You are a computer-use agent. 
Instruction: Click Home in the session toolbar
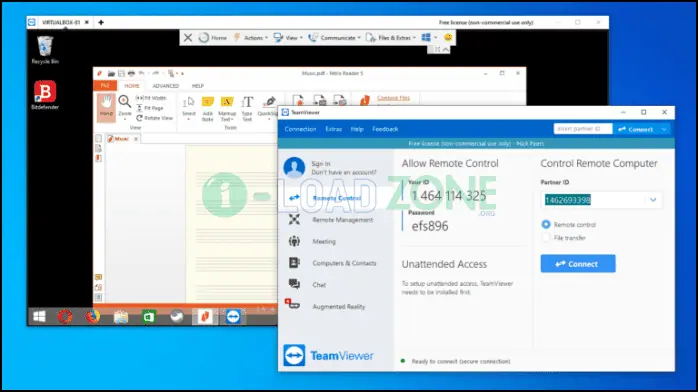[213, 38]
